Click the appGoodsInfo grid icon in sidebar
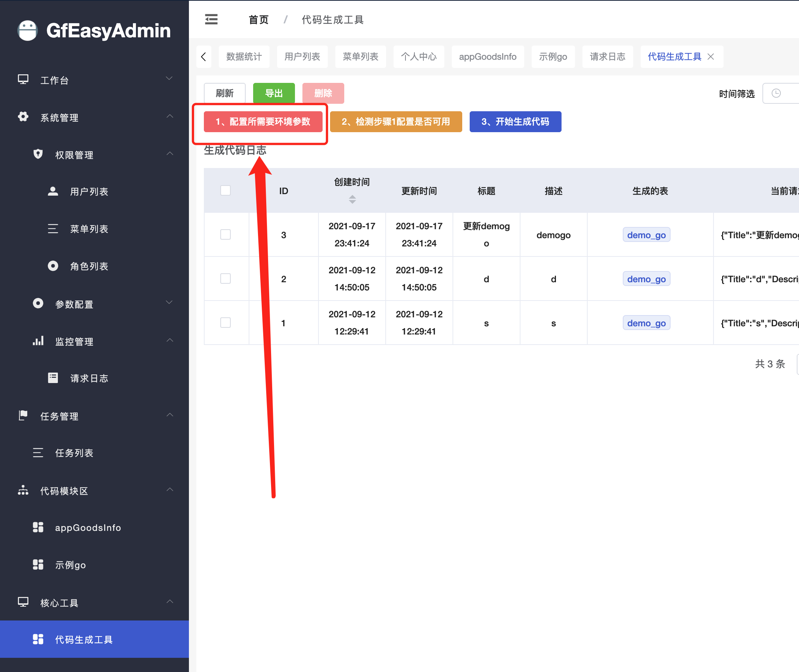799x672 pixels. pos(38,527)
